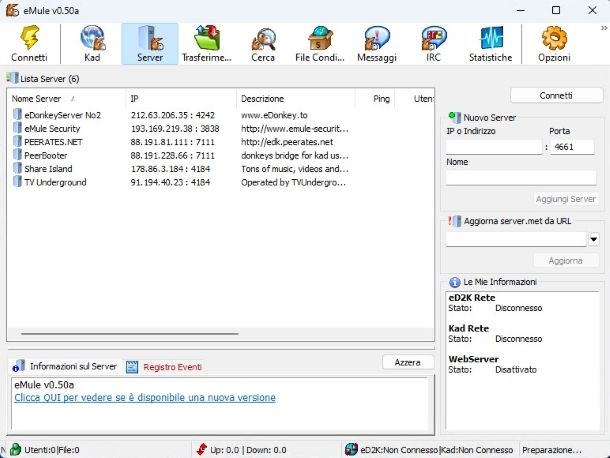The image size is (610, 458).
Task: Click the eD2K Rete heading in info panel
Action: pos(472,298)
